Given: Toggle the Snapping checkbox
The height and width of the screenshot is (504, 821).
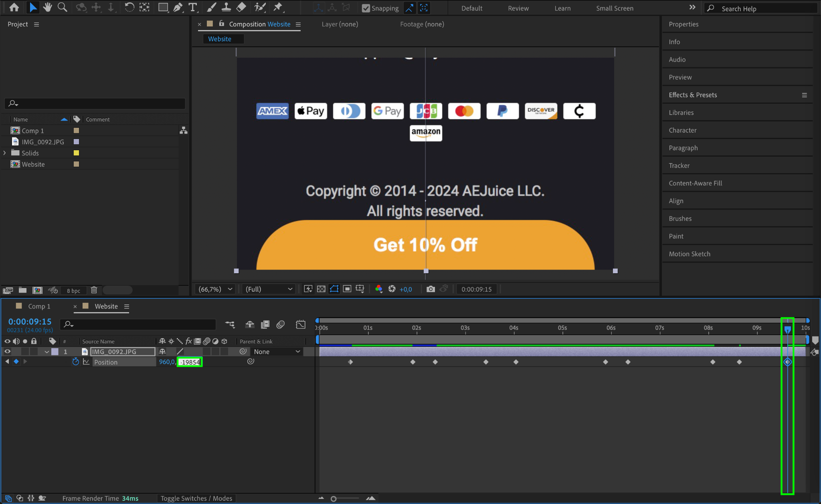Looking at the screenshot, I should tap(366, 8).
